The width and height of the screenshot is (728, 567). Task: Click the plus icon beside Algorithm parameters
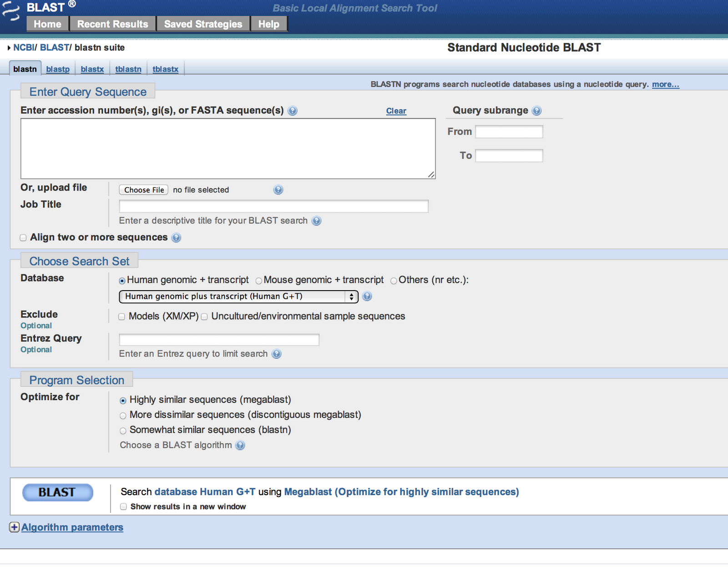(15, 527)
